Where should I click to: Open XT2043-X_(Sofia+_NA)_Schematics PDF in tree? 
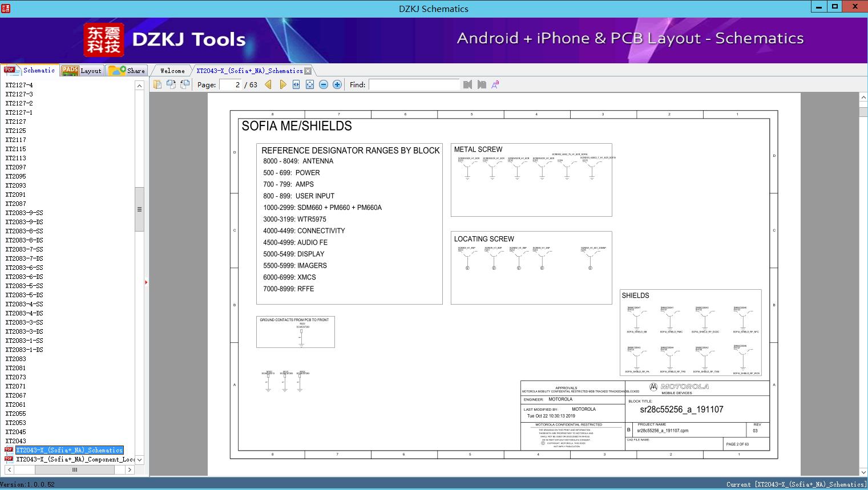click(x=69, y=450)
